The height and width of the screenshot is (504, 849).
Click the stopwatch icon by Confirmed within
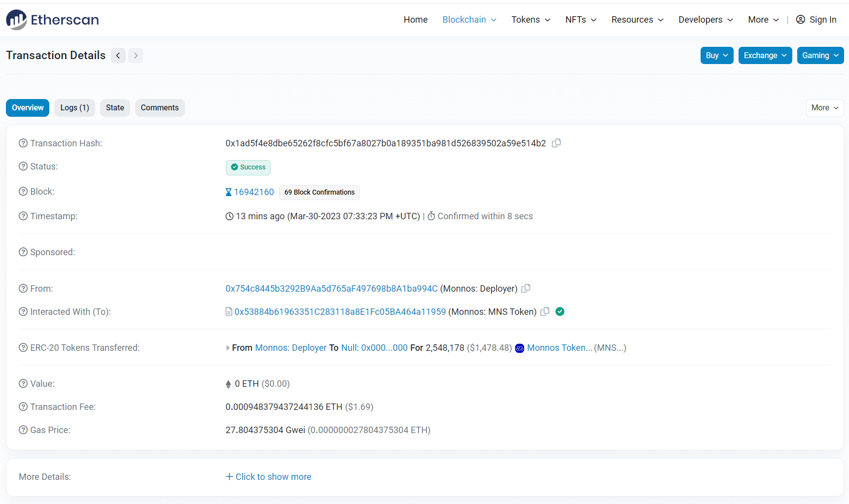(x=431, y=216)
